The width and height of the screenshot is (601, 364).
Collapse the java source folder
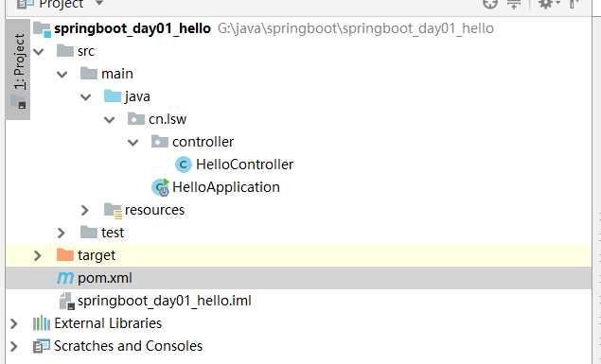pyautogui.click(x=86, y=96)
